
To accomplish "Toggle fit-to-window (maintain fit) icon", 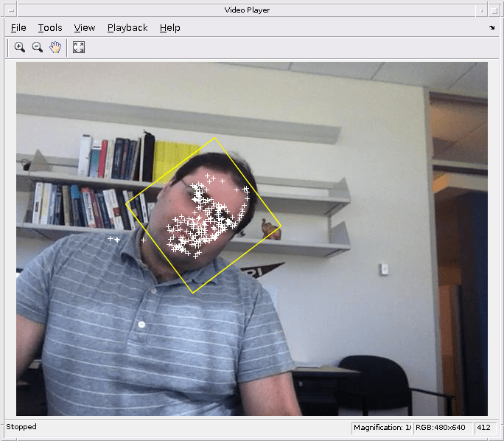I will tap(79, 47).
